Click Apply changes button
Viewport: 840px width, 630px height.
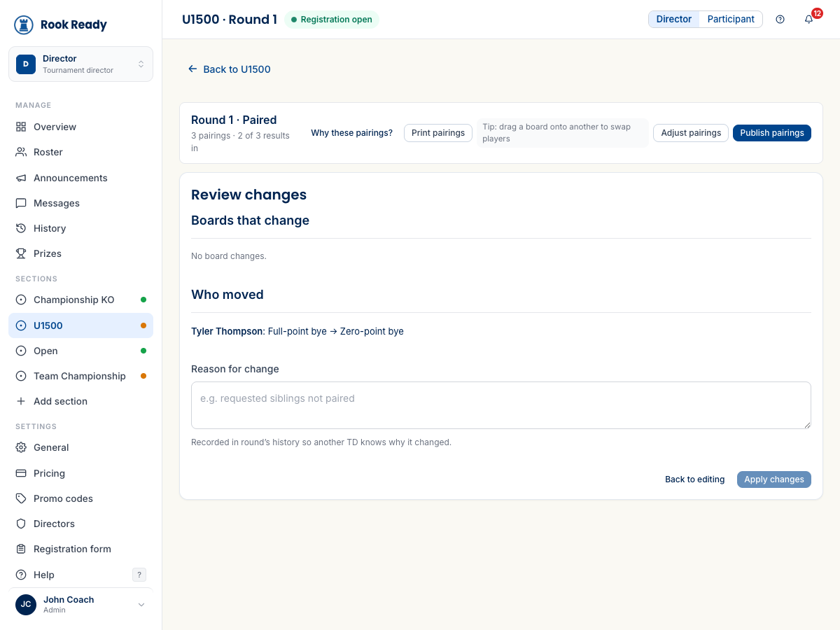(774, 479)
